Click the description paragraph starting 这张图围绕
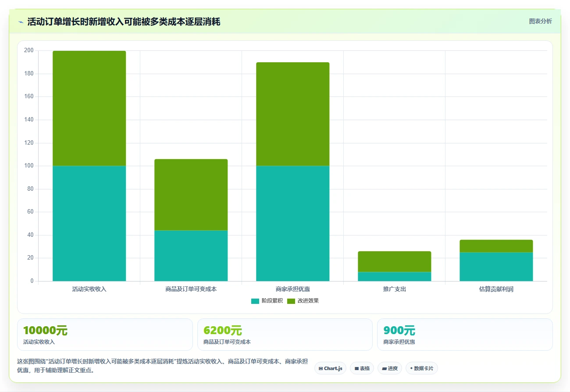The height and width of the screenshot is (392, 570). (x=162, y=366)
